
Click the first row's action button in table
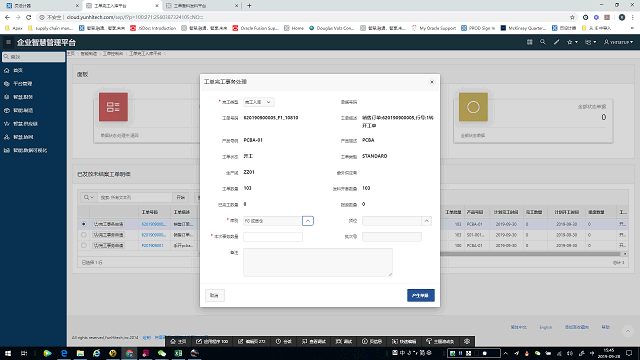click(108, 224)
